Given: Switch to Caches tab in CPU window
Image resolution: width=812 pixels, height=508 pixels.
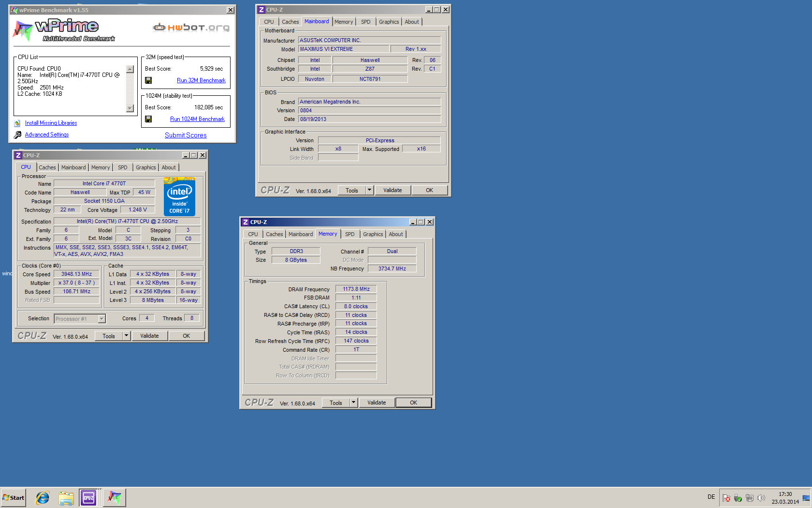Looking at the screenshot, I should point(47,167).
